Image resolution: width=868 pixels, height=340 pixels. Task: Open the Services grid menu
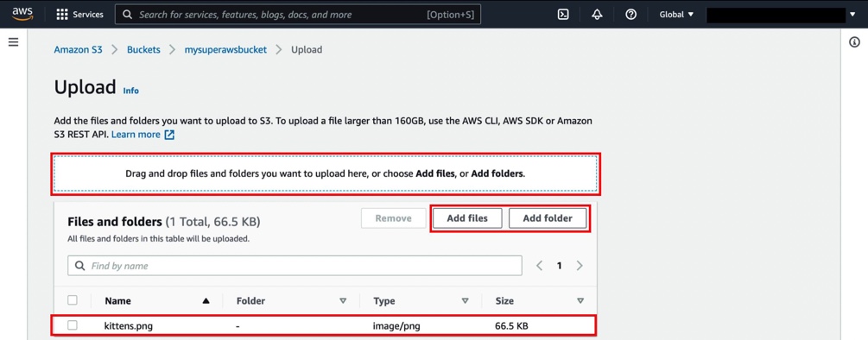coord(79,15)
